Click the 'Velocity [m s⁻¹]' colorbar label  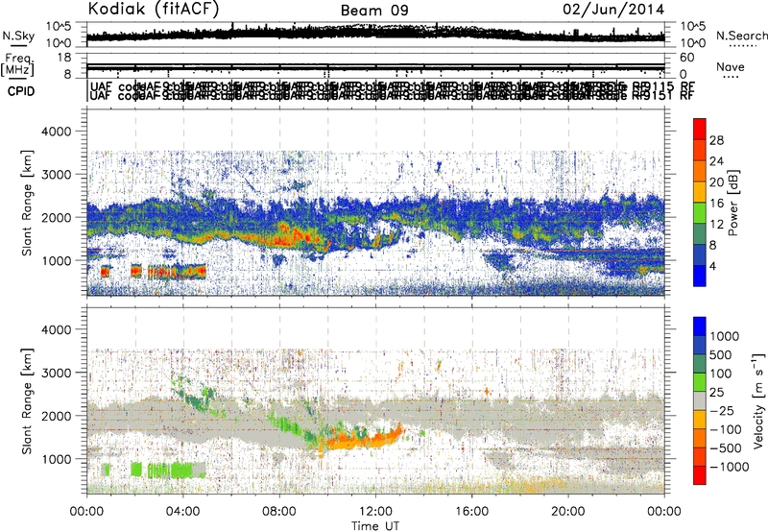[757, 400]
